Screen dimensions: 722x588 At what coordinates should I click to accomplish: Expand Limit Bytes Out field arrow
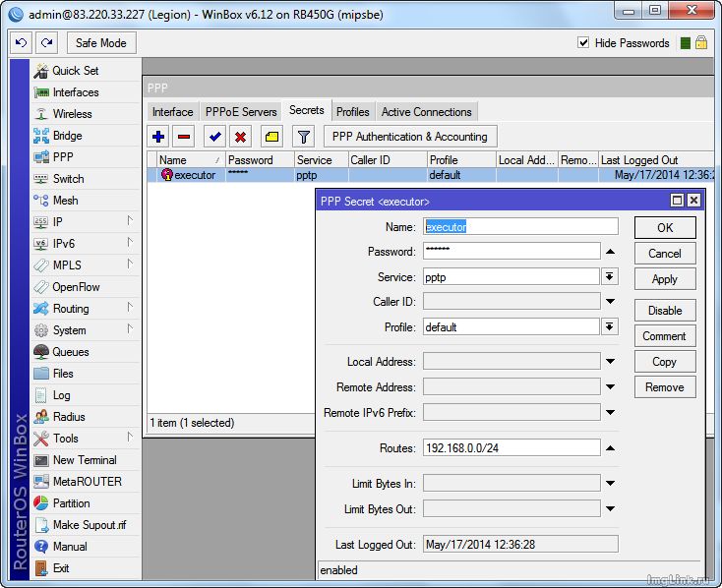coord(610,508)
